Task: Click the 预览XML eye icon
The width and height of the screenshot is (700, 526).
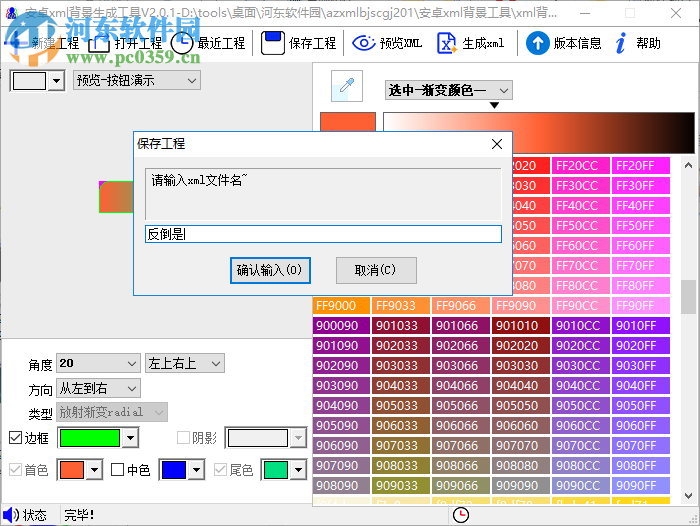Action: click(364, 43)
